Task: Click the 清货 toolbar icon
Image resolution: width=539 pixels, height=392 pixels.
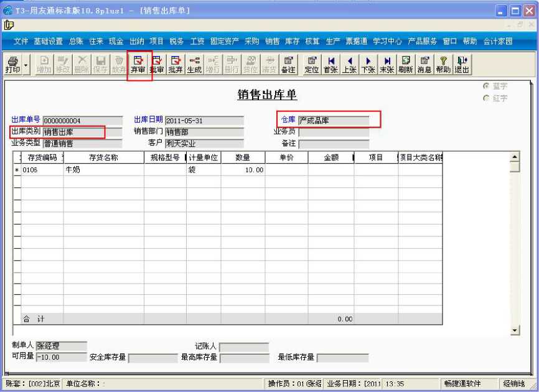Action: 269,65
